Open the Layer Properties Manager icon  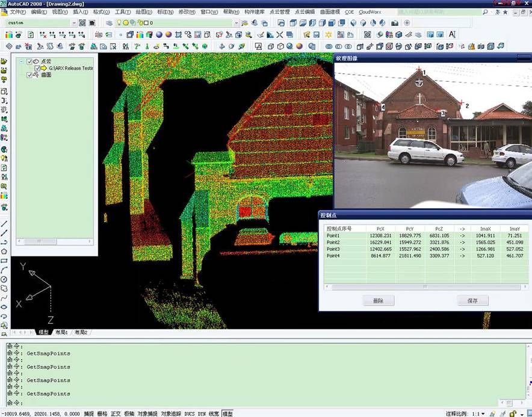[x=110, y=23]
